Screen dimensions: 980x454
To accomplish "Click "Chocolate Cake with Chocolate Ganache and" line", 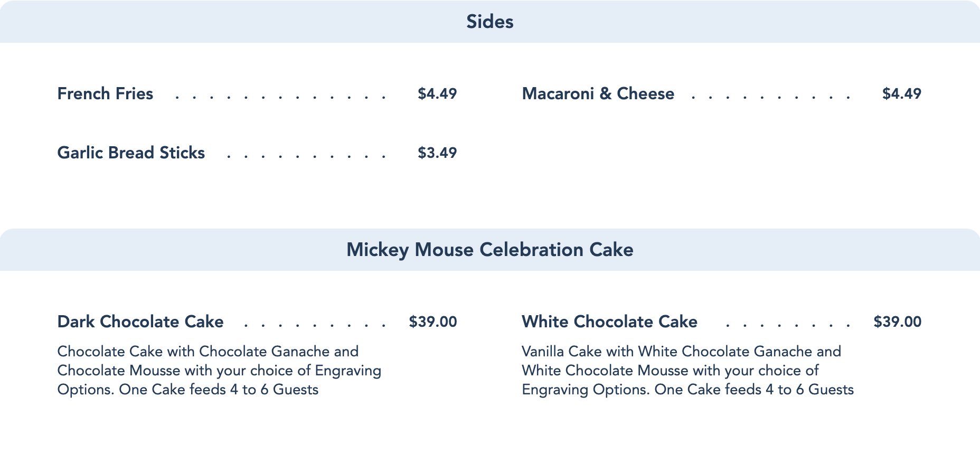I will coord(208,352).
